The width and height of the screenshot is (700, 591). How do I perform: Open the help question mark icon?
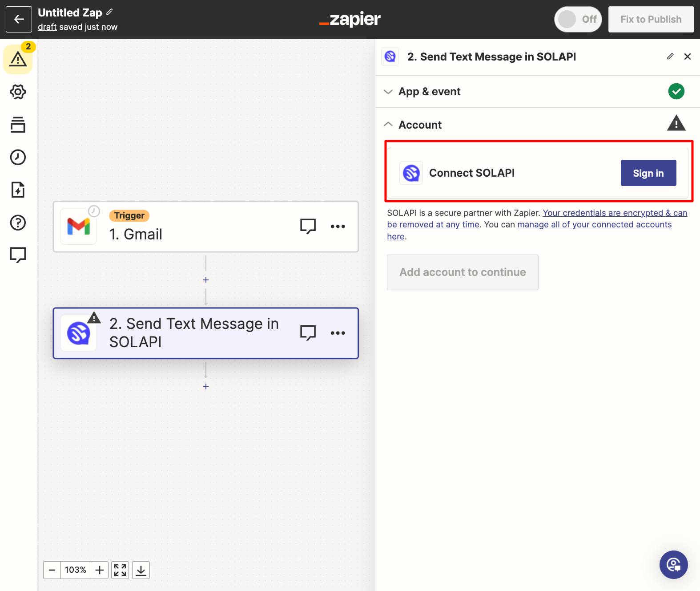pyautogui.click(x=18, y=223)
